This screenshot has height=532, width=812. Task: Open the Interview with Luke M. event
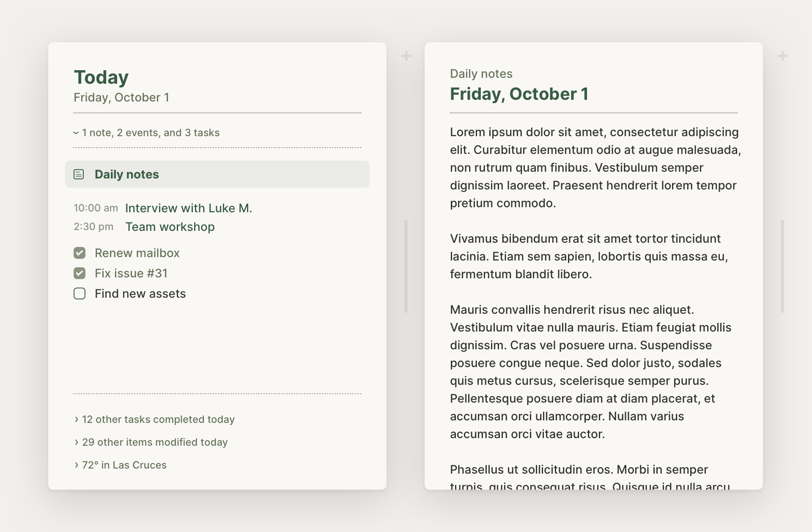click(x=189, y=208)
